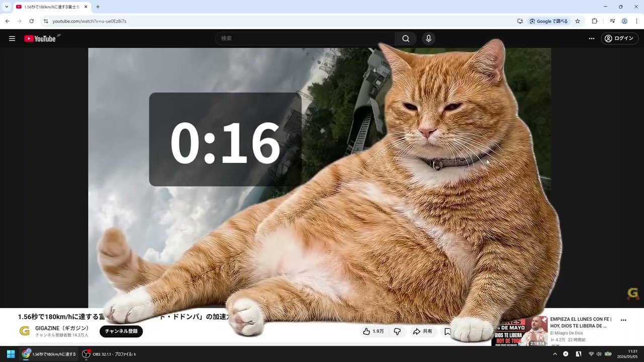Open the tab search dropdown arrow

[x=7, y=7]
